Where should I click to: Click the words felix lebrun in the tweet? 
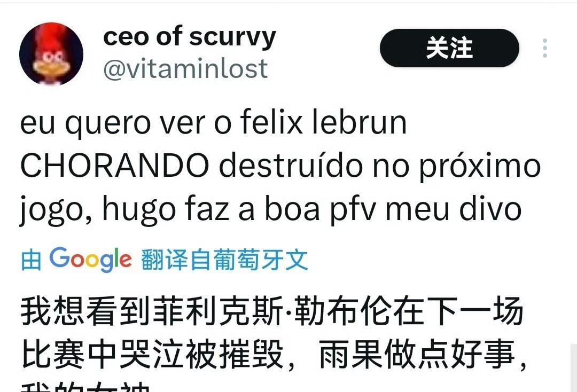click(323, 122)
